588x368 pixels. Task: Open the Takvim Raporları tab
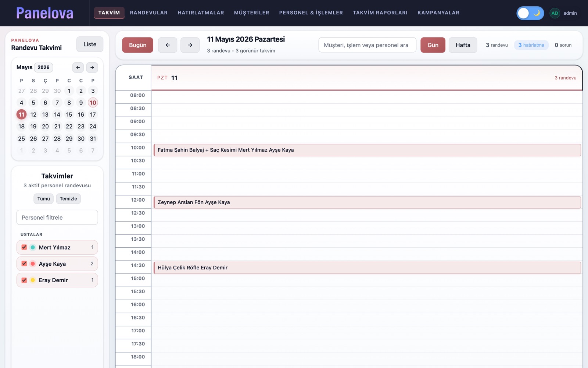point(380,13)
